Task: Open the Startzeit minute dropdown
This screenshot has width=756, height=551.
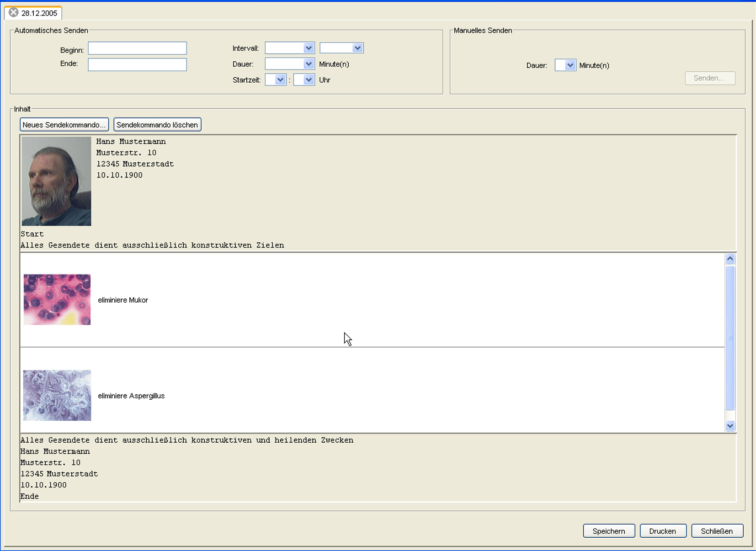Action: tap(304, 80)
